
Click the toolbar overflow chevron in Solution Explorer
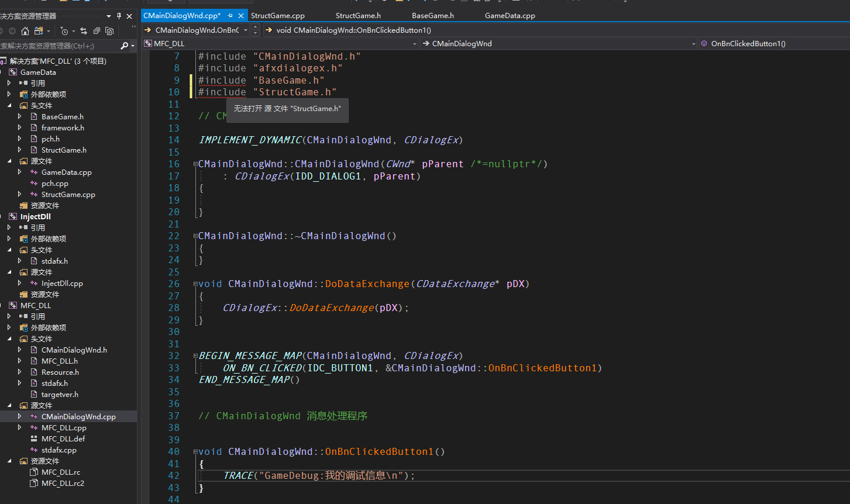[134, 27]
